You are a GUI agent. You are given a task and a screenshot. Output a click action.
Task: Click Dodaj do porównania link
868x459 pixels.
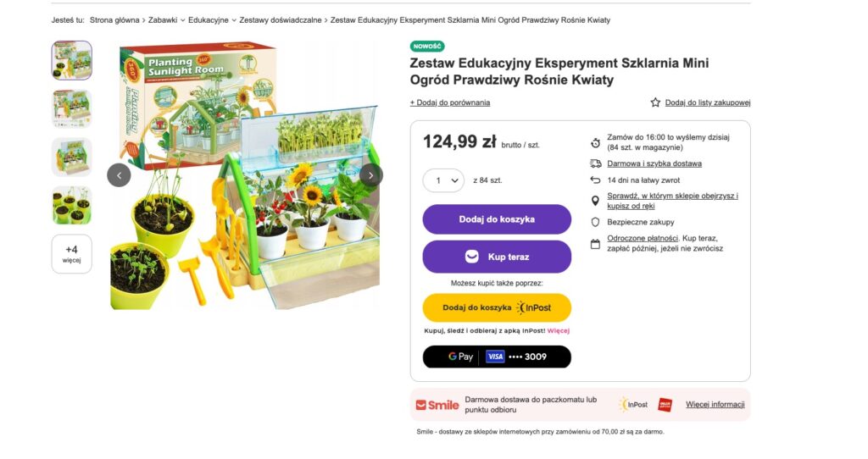tap(450, 102)
